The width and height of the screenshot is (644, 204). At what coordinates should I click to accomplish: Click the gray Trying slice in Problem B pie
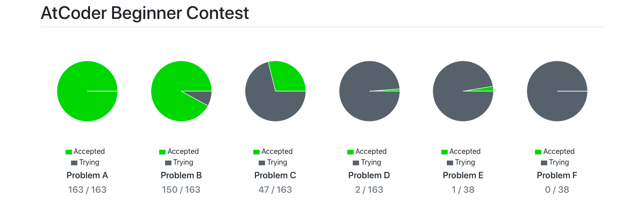click(x=203, y=97)
